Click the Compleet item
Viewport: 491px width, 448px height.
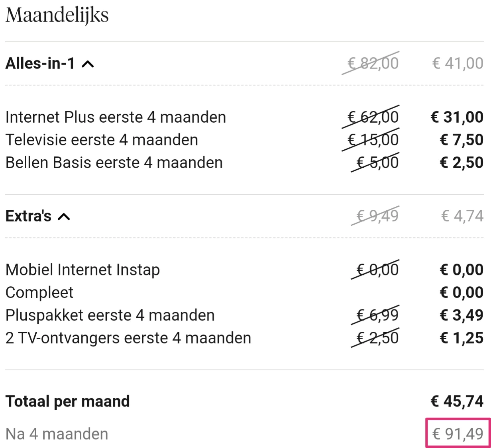pyautogui.click(x=39, y=292)
